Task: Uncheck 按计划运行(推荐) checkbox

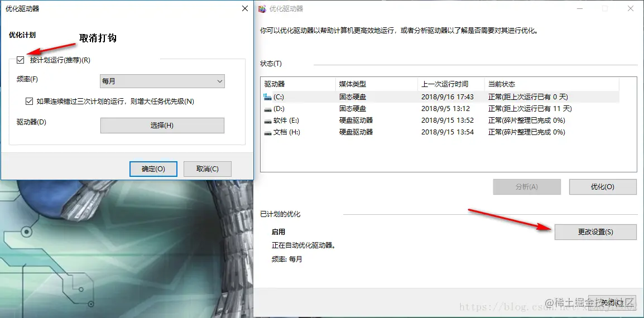Action: point(21,60)
